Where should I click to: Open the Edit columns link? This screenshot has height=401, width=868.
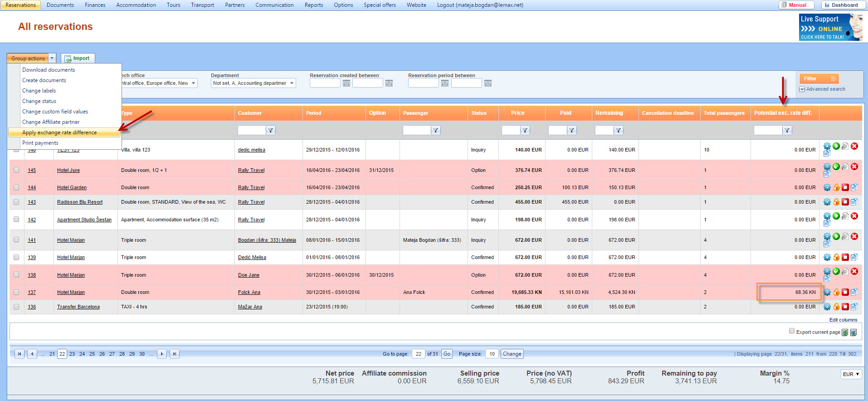[844, 320]
